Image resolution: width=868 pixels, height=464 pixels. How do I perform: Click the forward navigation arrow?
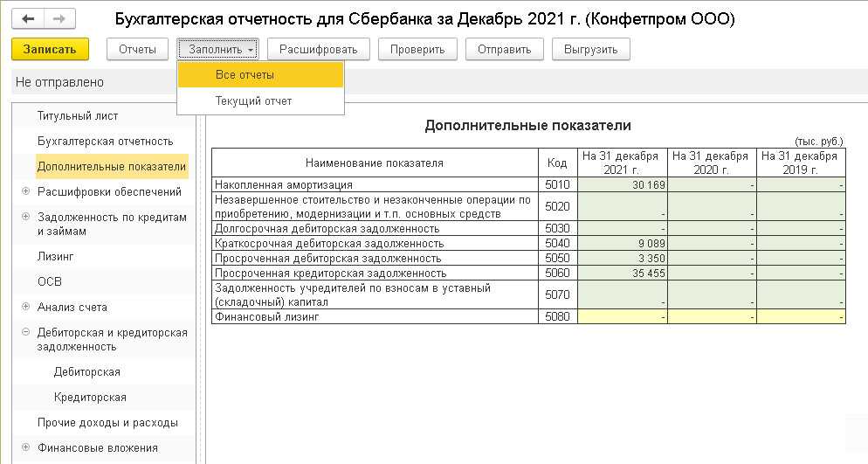[x=59, y=18]
